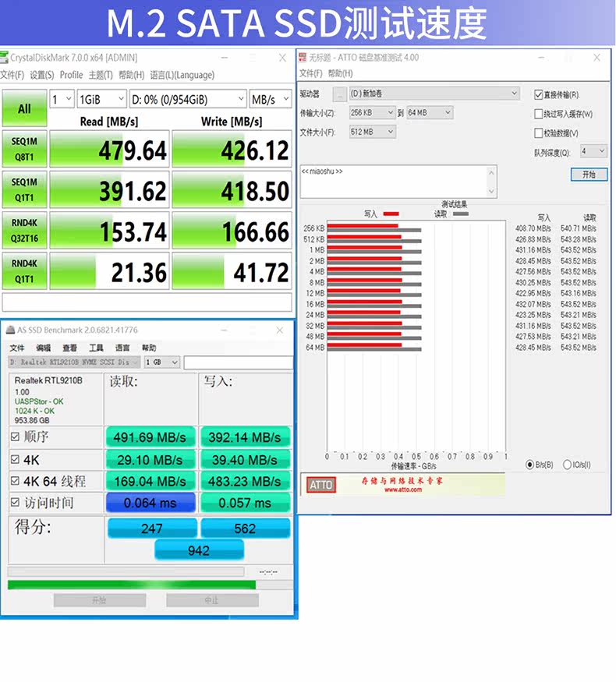616x682 pixels.
Task: Minimize the CrystalDiskMark window
Action: click(225, 58)
